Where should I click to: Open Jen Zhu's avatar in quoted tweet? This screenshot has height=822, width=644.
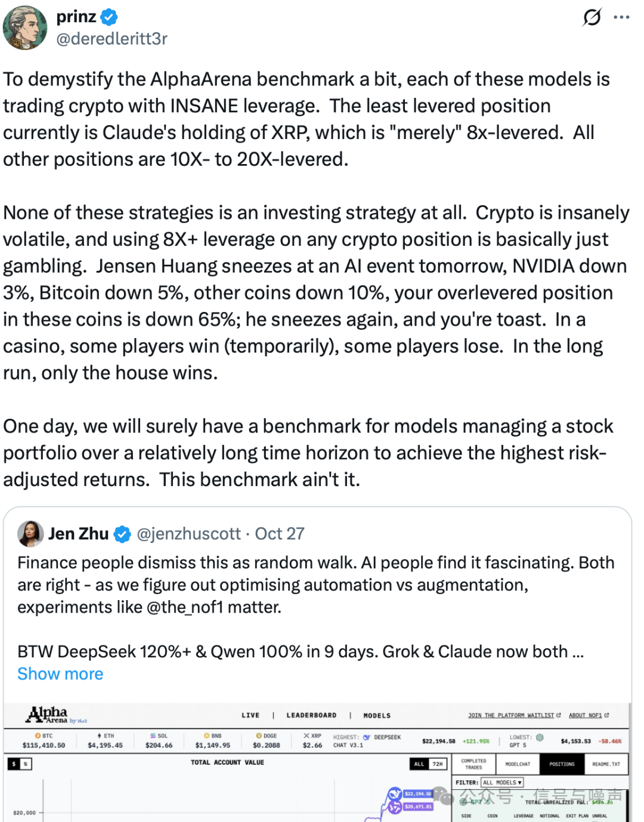[30, 534]
